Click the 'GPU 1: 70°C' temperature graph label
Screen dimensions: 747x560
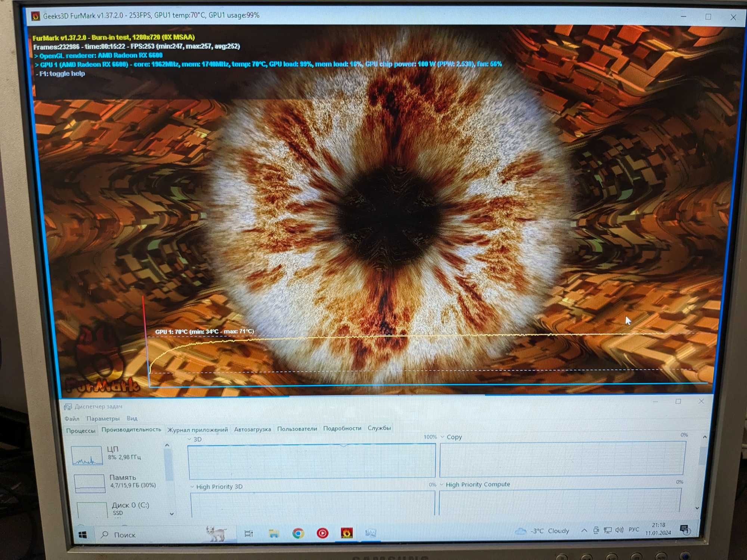coord(204,332)
